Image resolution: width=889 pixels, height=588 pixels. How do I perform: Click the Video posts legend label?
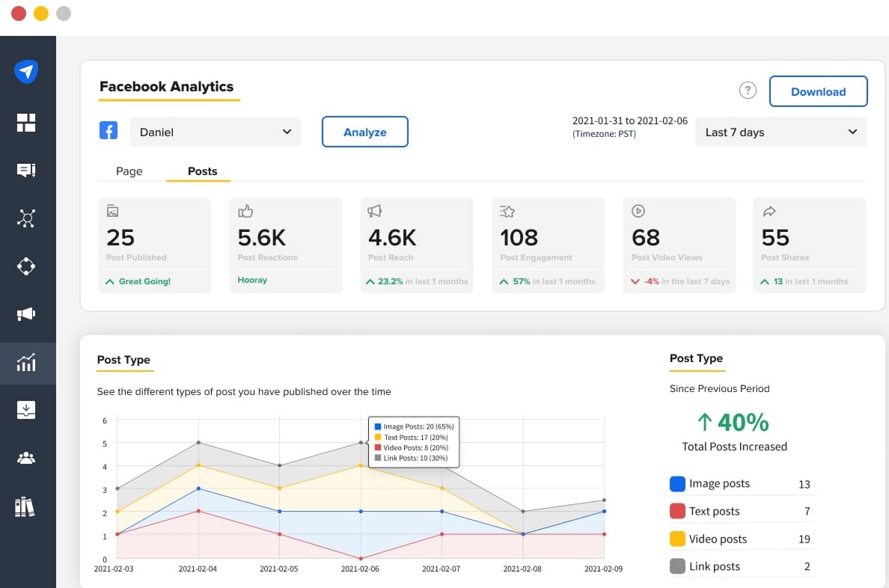pyautogui.click(x=718, y=539)
